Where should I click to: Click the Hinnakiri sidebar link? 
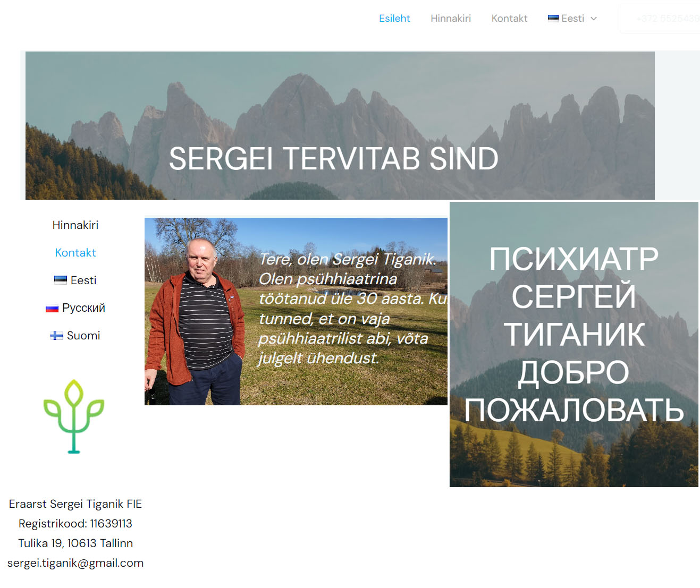[x=75, y=225]
